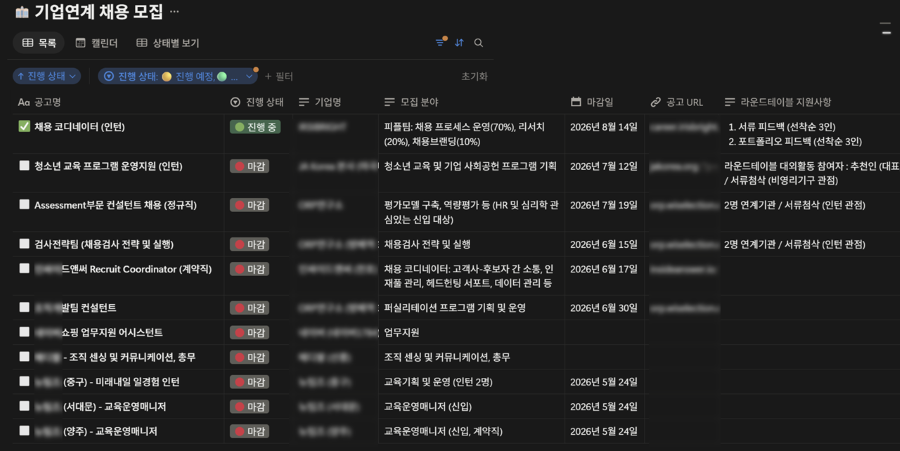
Task: Switch to the 목록 view tab
Action: point(38,43)
